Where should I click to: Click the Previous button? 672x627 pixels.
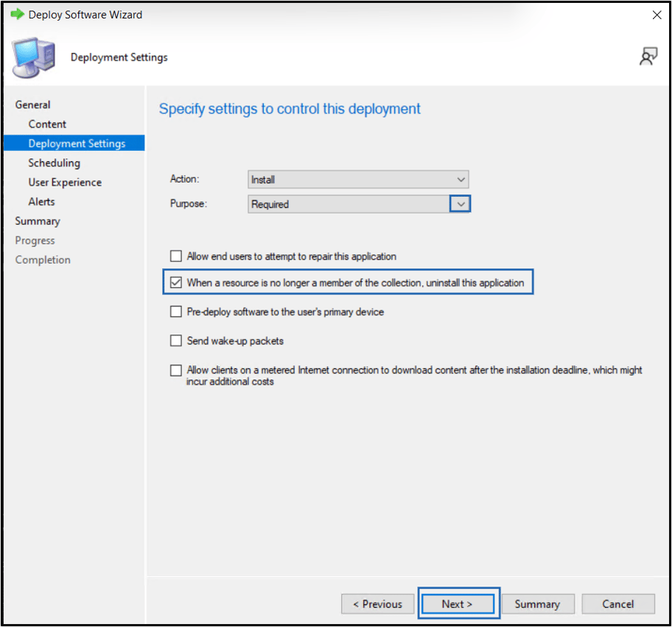[377, 604]
